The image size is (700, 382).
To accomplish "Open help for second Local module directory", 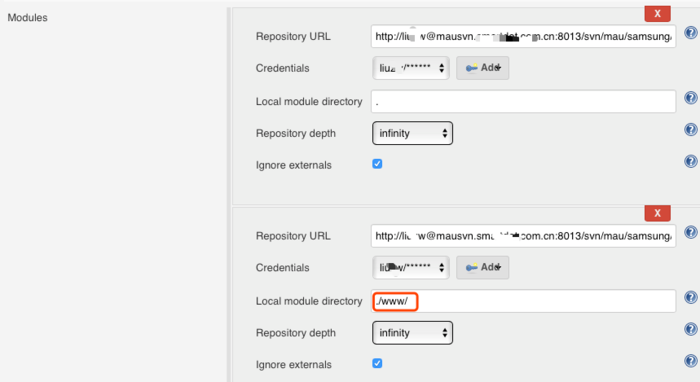I will [x=691, y=298].
